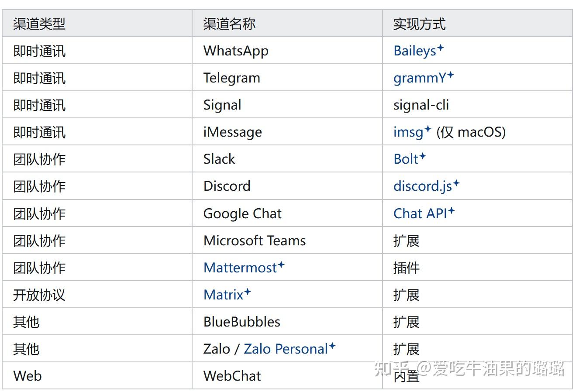The height and width of the screenshot is (392, 579).
Task: Click the 实现方式 column header
Action: (419, 24)
